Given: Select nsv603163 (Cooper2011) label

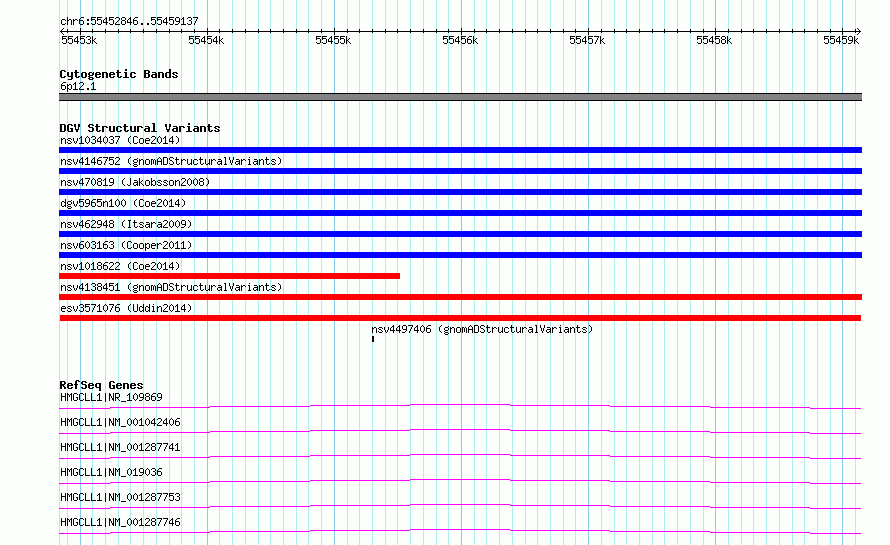Looking at the screenshot, I should (126, 245).
